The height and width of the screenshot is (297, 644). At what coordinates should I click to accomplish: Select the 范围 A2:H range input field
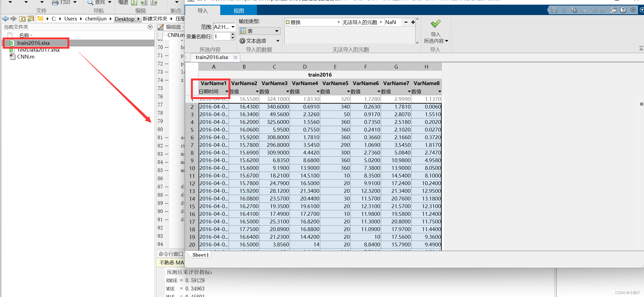(x=220, y=27)
